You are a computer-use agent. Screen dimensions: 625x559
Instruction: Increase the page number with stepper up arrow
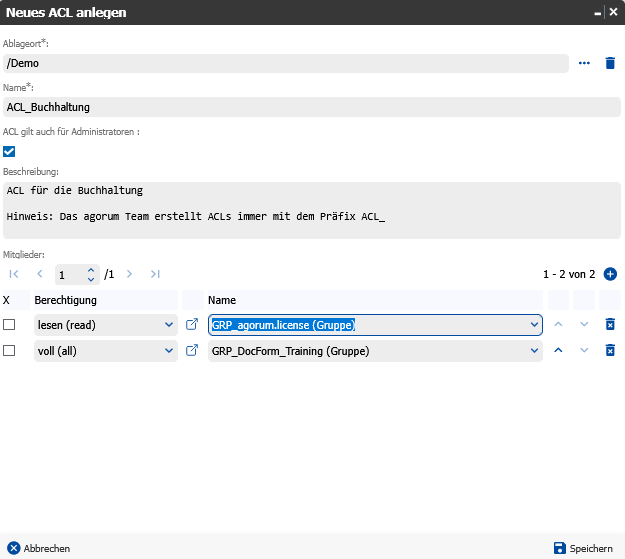91,269
